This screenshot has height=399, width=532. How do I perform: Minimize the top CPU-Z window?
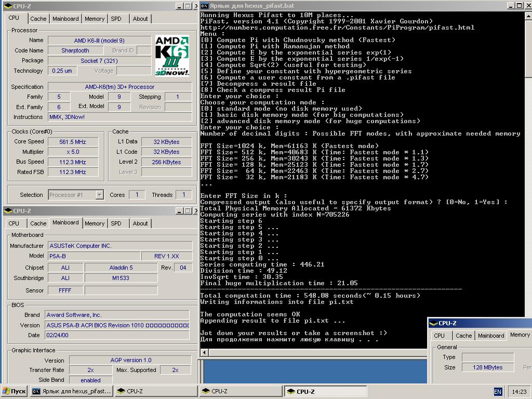pyautogui.click(x=179, y=6)
